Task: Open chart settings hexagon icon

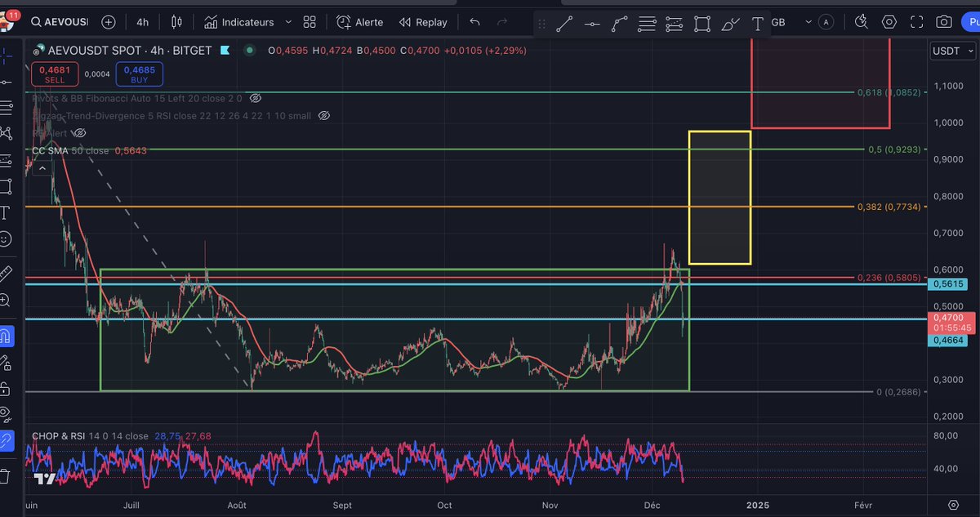Action: pos(889,22)
